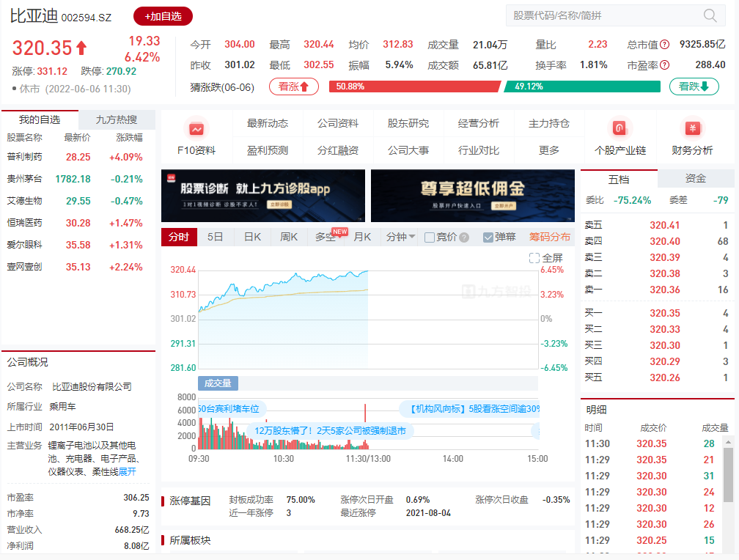Screen dimensions: 739x560
Task: Open 更多 menu item
Action: point(549,150)
